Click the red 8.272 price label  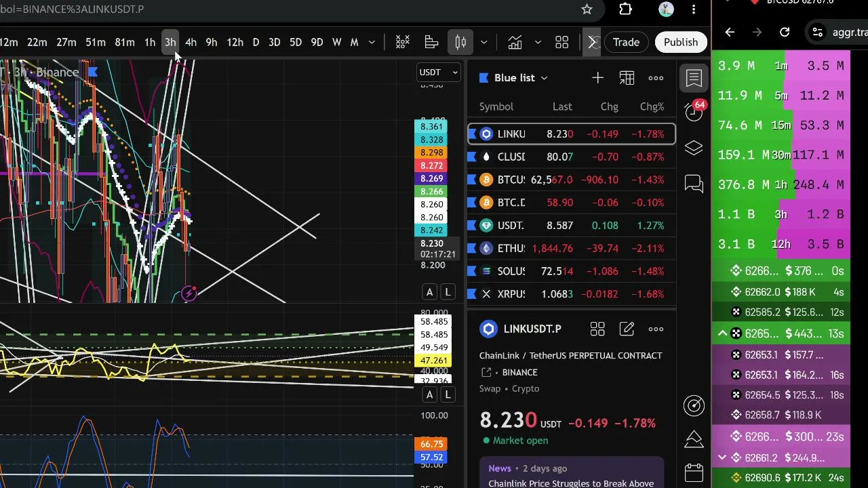(x=431, y=165)
